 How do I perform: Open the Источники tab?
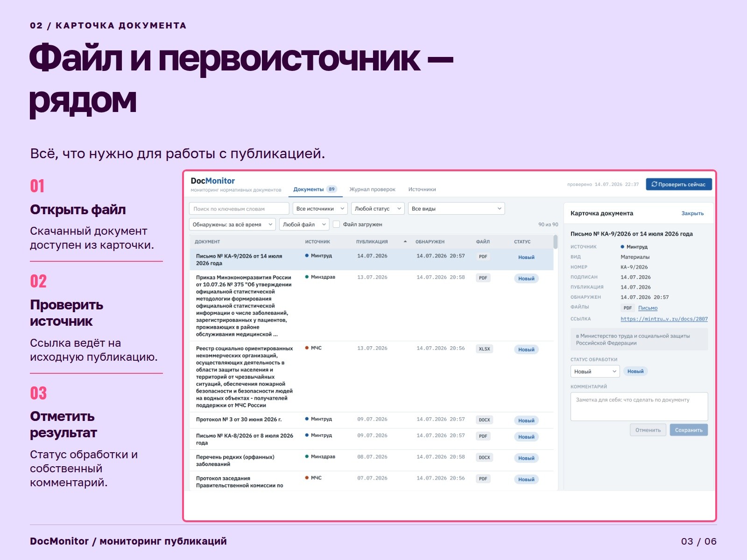(422, 189)
